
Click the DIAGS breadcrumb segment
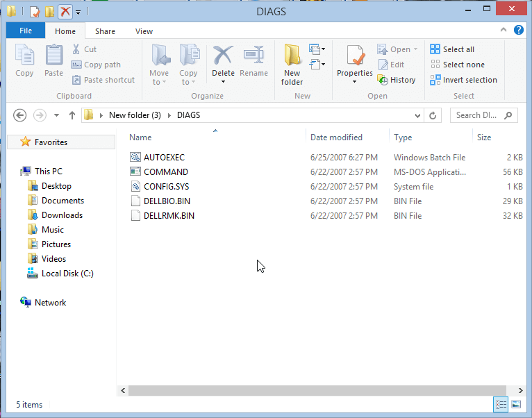tap(188, 115)
